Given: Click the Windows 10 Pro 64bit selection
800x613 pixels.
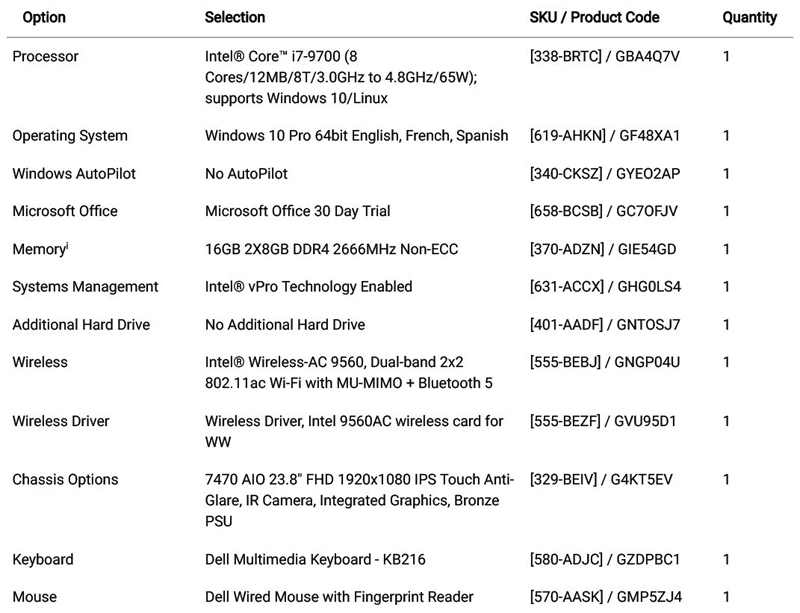Looking at the screenshot, I should 356,135.
